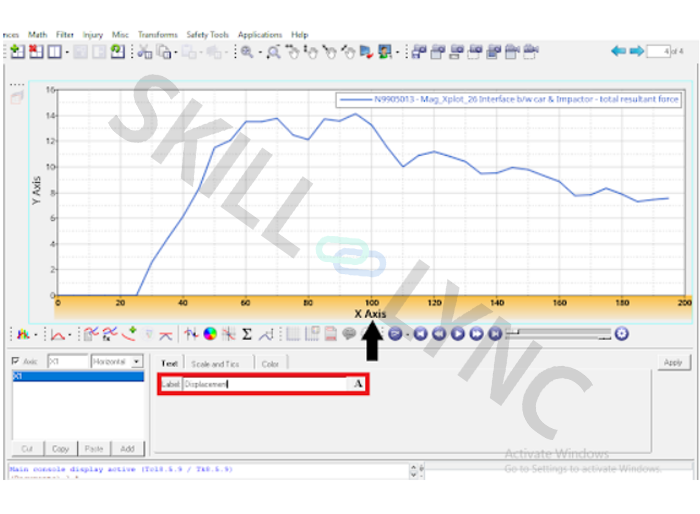The height and width of the screenshot is (514, 700).
Task: Click the animation slider track
Action: tap(560, 334)
